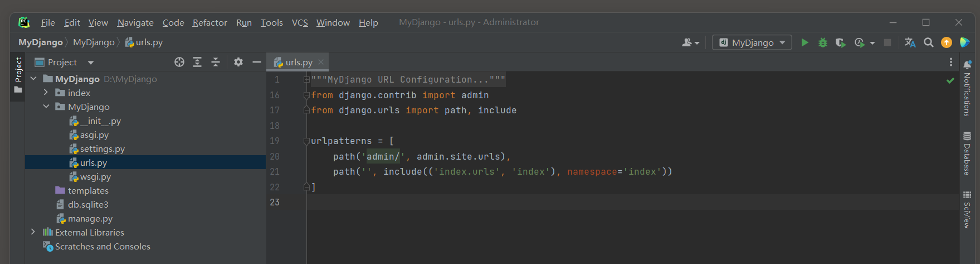Image resolution: width=980 pixels, height=264 pixels.
Task: Click the translate icon
Action: tap(910, 42)
